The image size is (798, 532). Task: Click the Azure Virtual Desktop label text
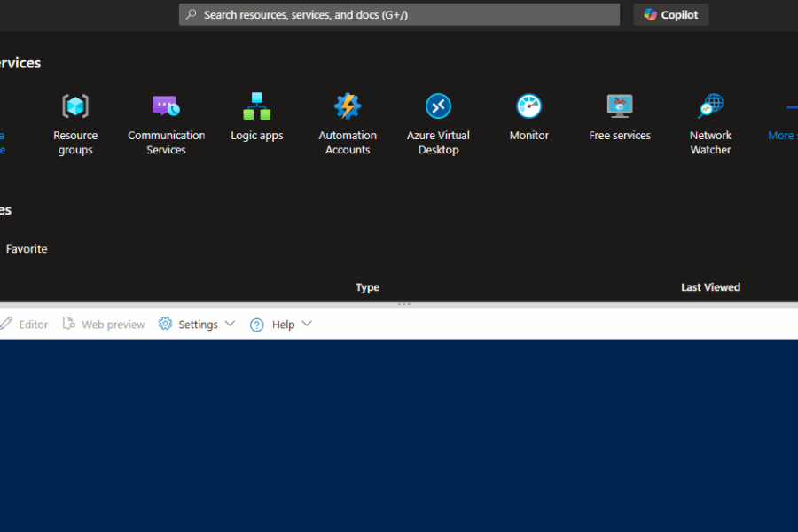[x=438, y=143]
